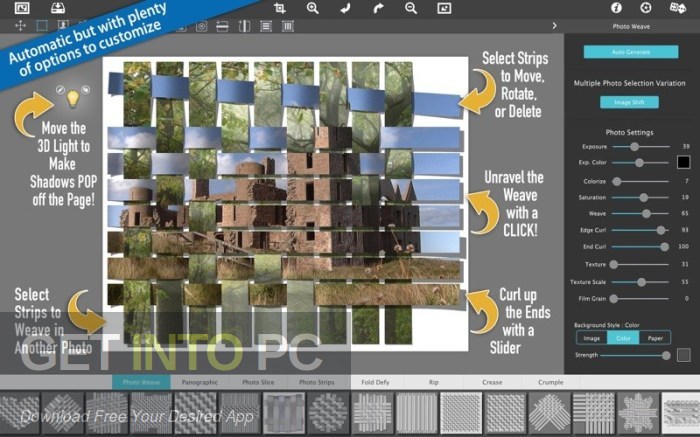Click the horizontal lines toolbar icon
This screenshot has height=437, width=700.
tap(266, 26)
